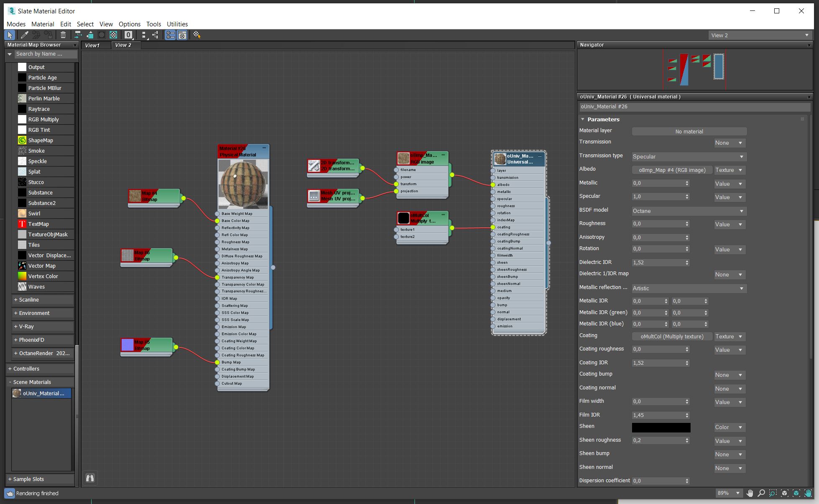Viewport: 819px width, 504px height.
Task: Toggle the Parameter Editor panel button
Action: (182, 35)
